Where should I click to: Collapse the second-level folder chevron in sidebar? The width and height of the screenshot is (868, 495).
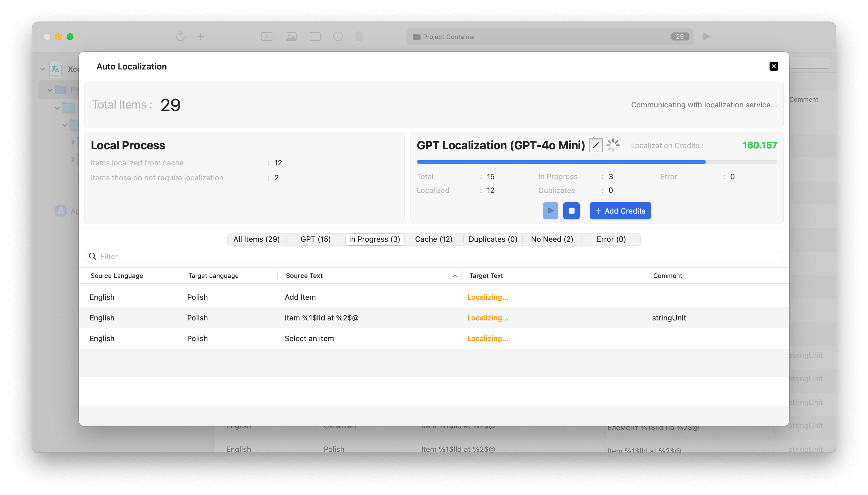50,90
